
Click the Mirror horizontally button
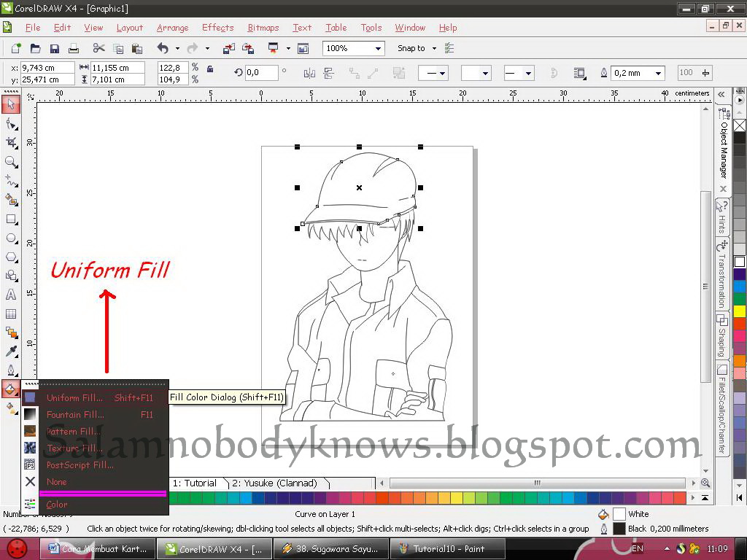tap(309, 73)
